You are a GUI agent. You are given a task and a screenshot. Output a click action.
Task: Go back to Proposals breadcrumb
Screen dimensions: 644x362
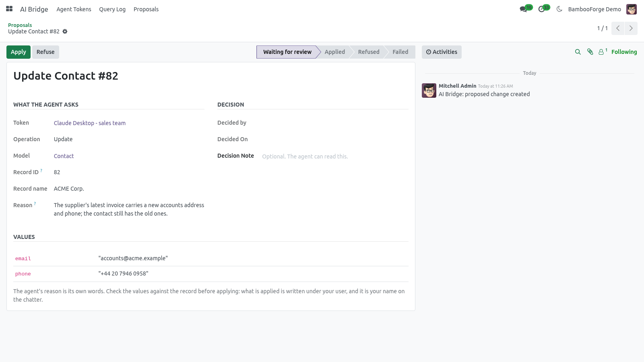(20, 25)
